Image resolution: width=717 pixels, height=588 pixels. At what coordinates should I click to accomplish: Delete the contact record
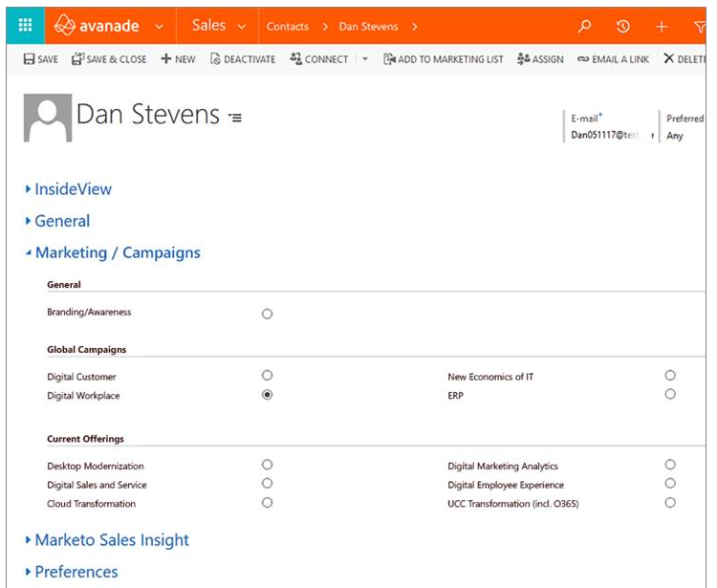click(684, 58)
